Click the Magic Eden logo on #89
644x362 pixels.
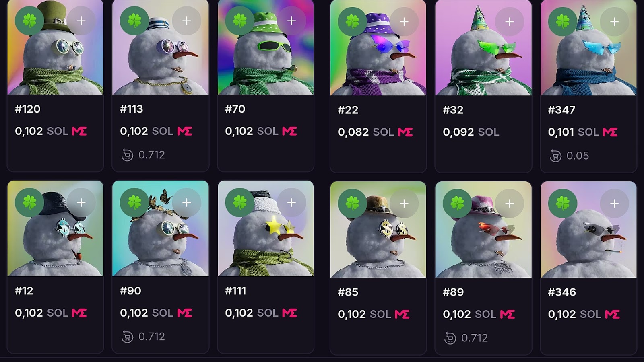(x=508, y=314)
